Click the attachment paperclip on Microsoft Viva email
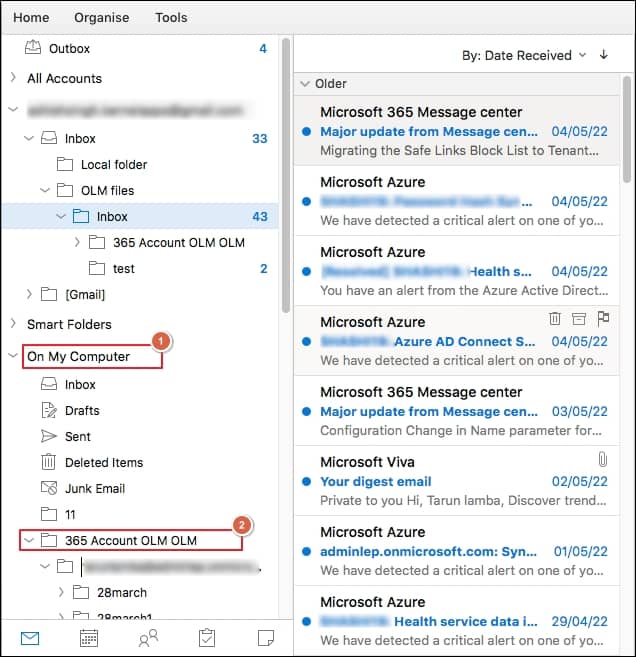The height and width of the screenshot is (657, 636). point(602,459)
